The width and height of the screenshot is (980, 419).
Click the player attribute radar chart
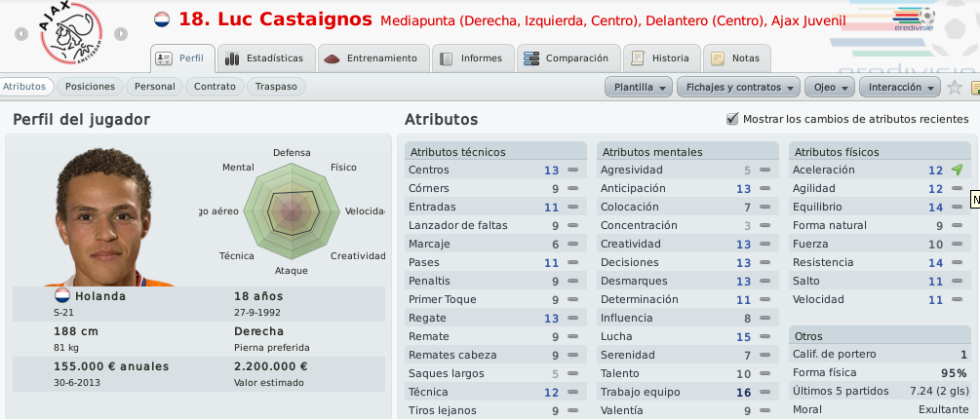click(291, 211)
